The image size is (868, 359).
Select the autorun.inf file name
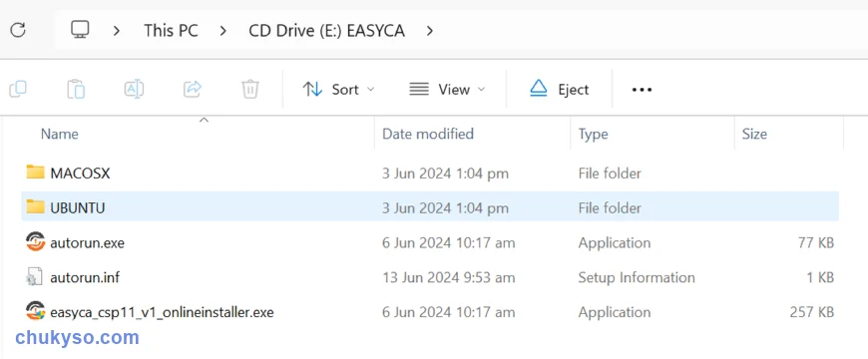pyautogui.click(x=85, y=277)
